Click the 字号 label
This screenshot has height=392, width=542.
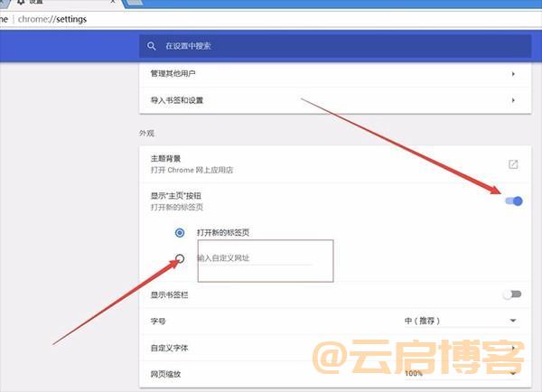pos(158,322)
